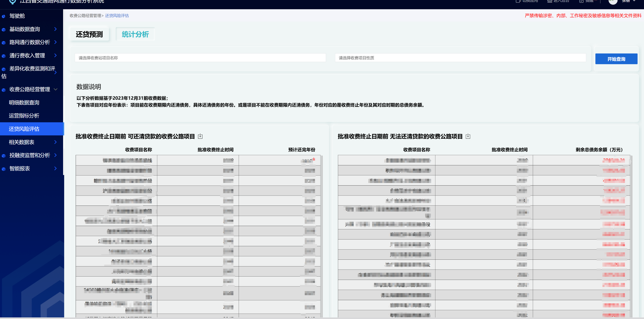Open the 请选择收费项目性质 dropdown
This screenshot has width=644, height=319.
[x=460, y=58]
